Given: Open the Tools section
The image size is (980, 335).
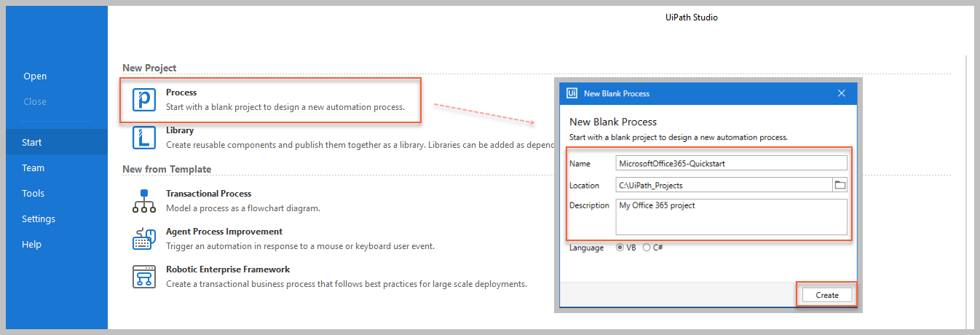Looking at the screenshot, I should click(33, 193).
